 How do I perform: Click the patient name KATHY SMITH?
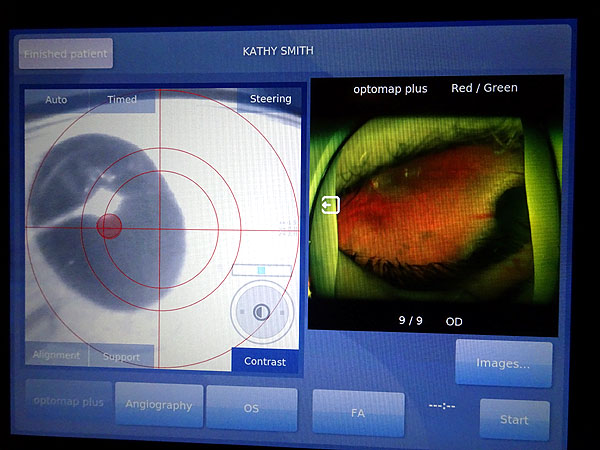278,51
